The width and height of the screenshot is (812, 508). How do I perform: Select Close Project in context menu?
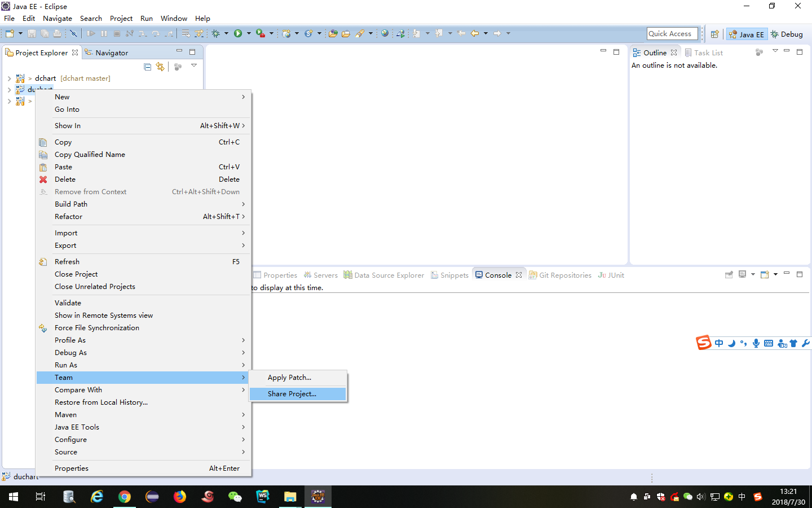143,274
